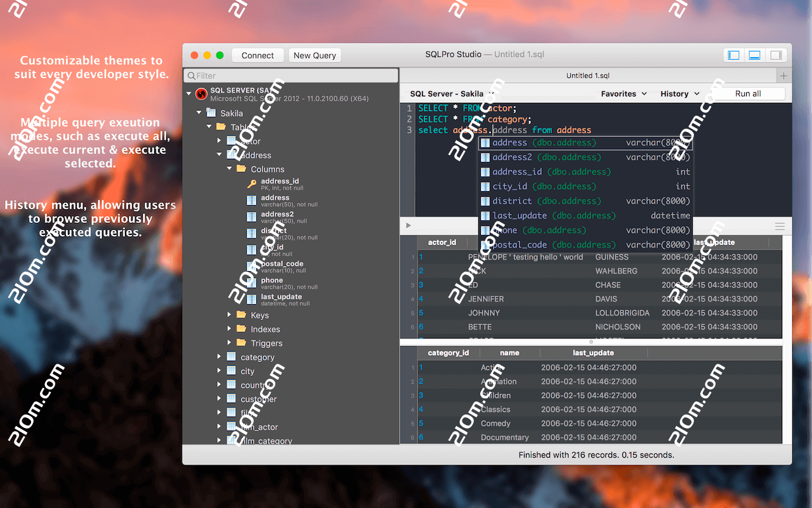Image resolution: width=812 pixels, height=508 pixels.
Task: Collapse the Columns folder under address
Action: (229, 169)
